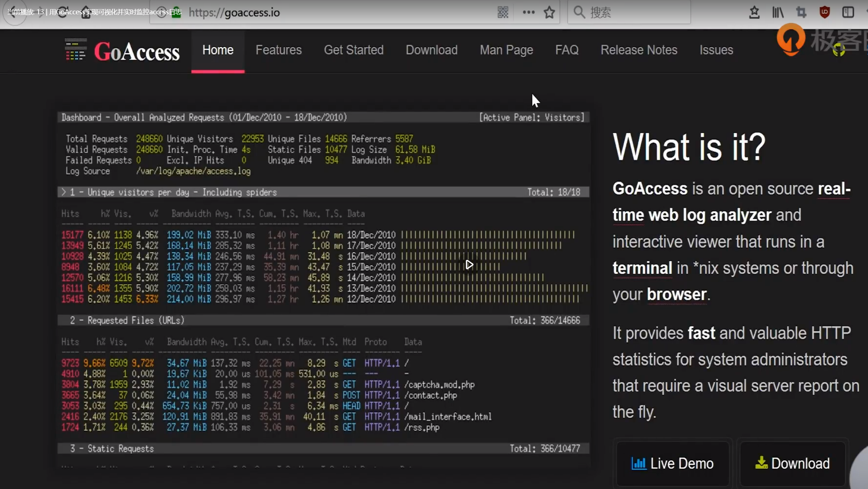This screenshot has height=489, width=868.
Task: Click the '/contact.php' entry
Action: coord(431,395)
